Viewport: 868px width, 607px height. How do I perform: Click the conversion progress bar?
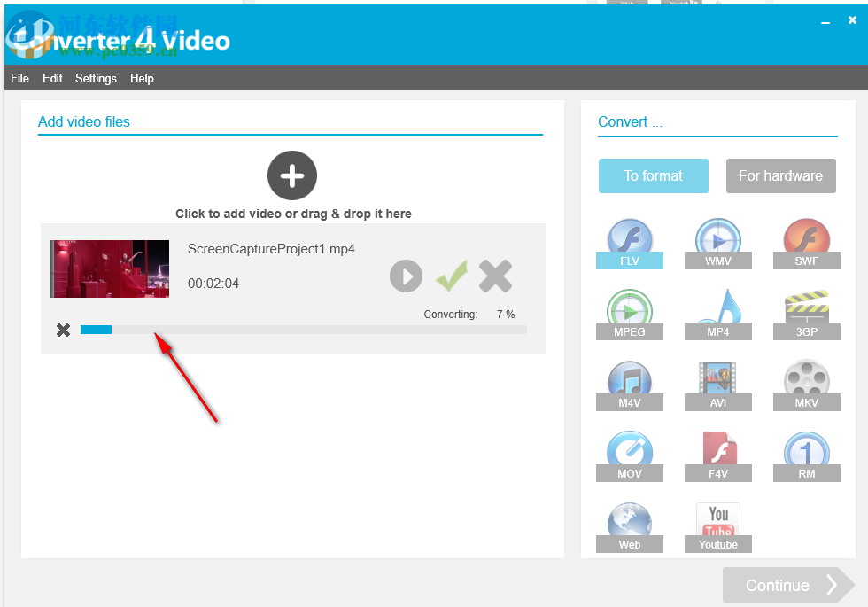coord(301,329)
